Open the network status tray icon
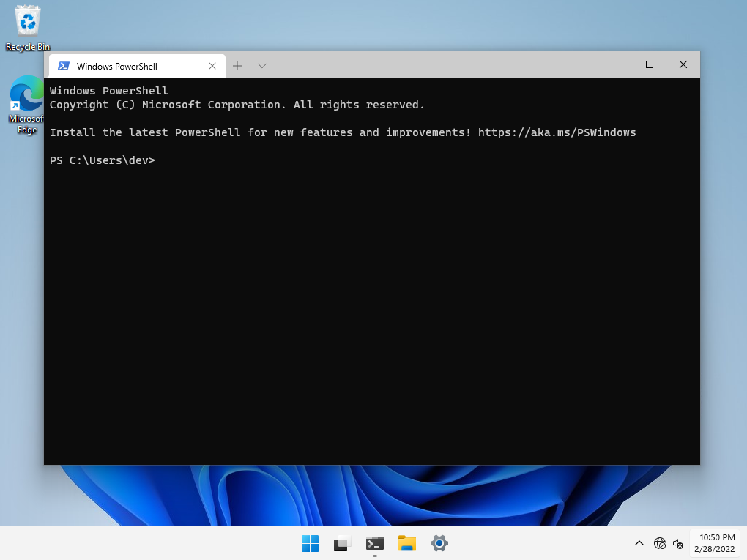 tap(660, 543)
